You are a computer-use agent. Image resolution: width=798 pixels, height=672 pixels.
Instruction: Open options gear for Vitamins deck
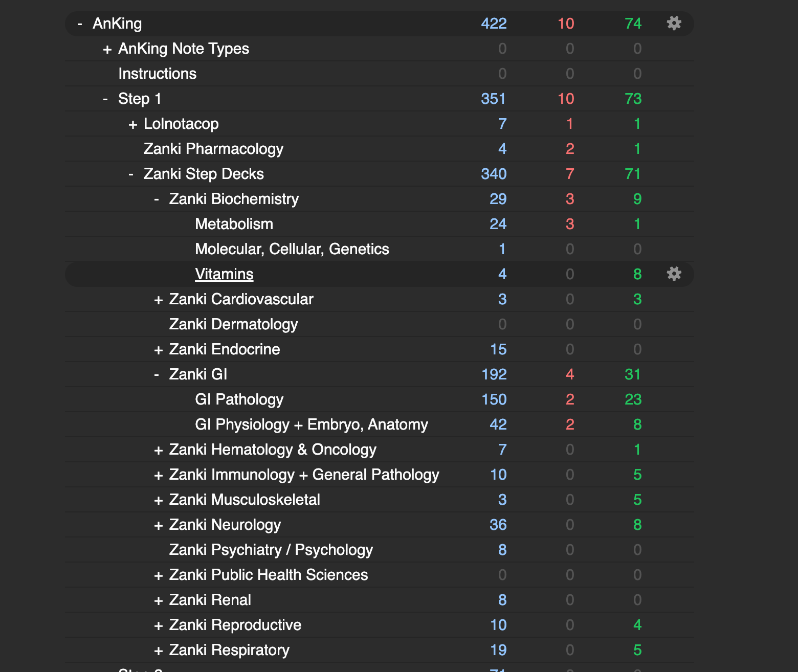[674, 274]
